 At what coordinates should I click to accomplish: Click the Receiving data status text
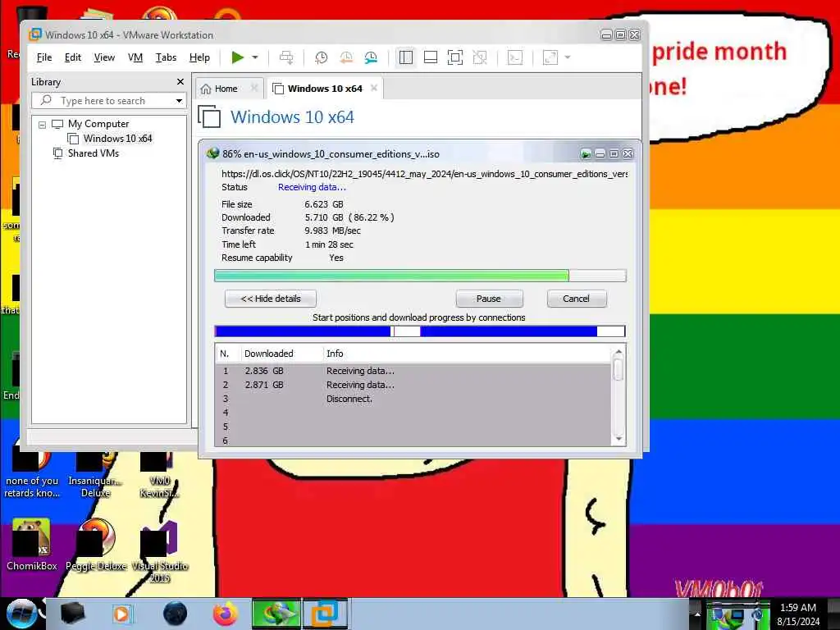(312, 187)
